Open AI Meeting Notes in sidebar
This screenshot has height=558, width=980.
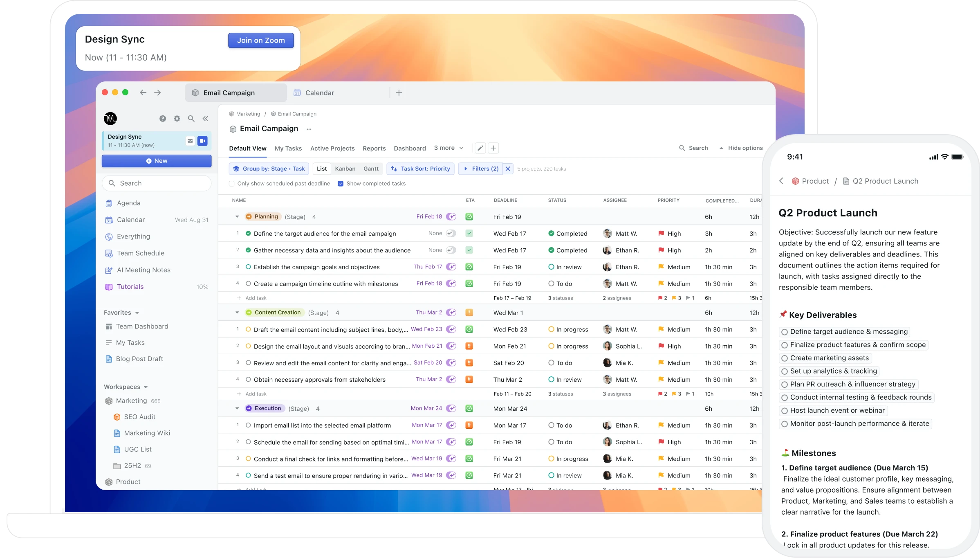143,270
